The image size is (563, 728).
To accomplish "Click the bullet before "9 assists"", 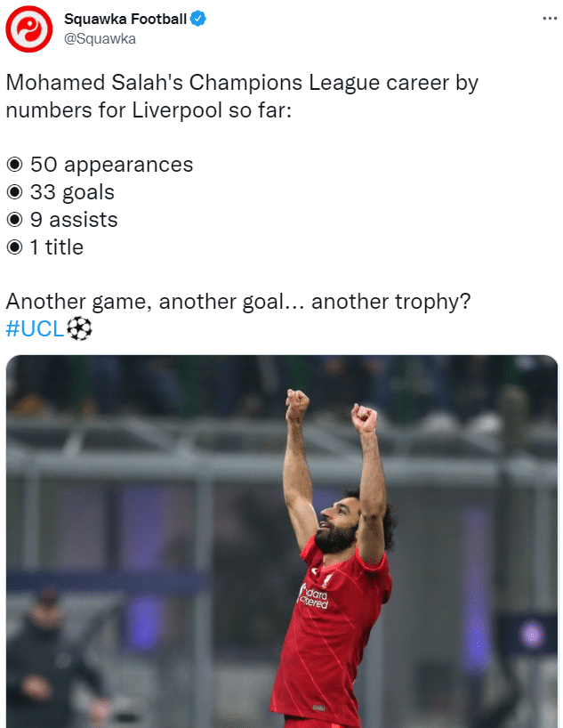I will [x=15, y=220].
